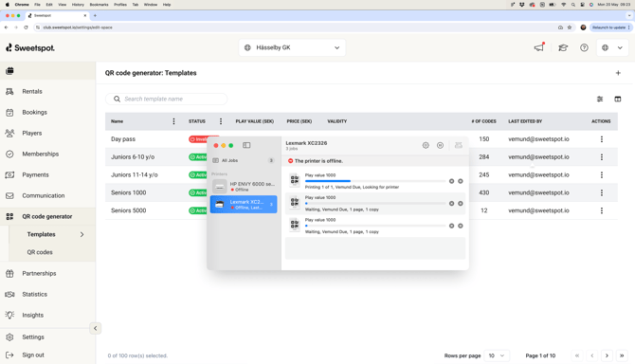
Task: Click the Search template name field
Action: (167, 99)
